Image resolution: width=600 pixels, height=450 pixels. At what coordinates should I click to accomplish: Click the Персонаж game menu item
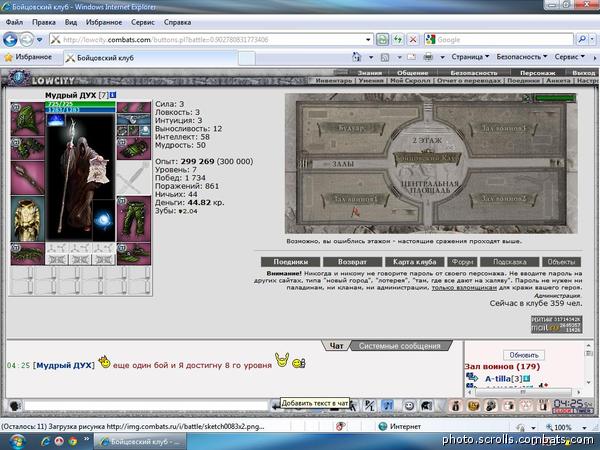[538, 73]
